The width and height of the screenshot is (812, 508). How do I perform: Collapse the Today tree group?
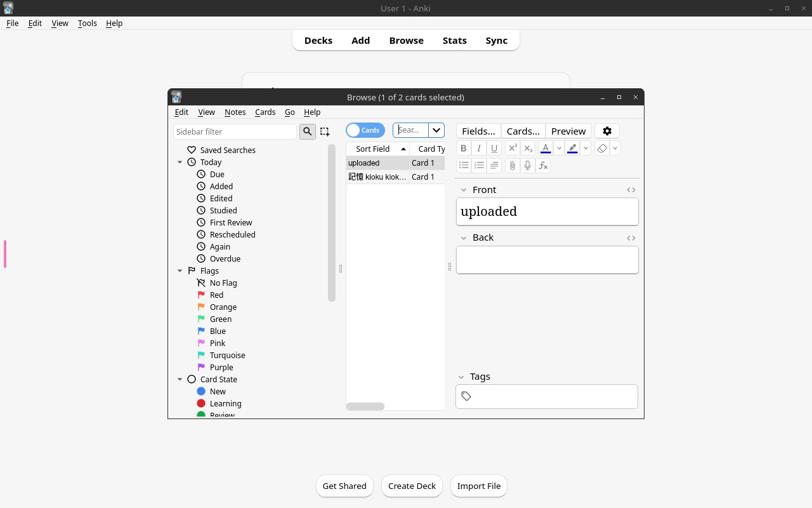[x=180, y=163]
